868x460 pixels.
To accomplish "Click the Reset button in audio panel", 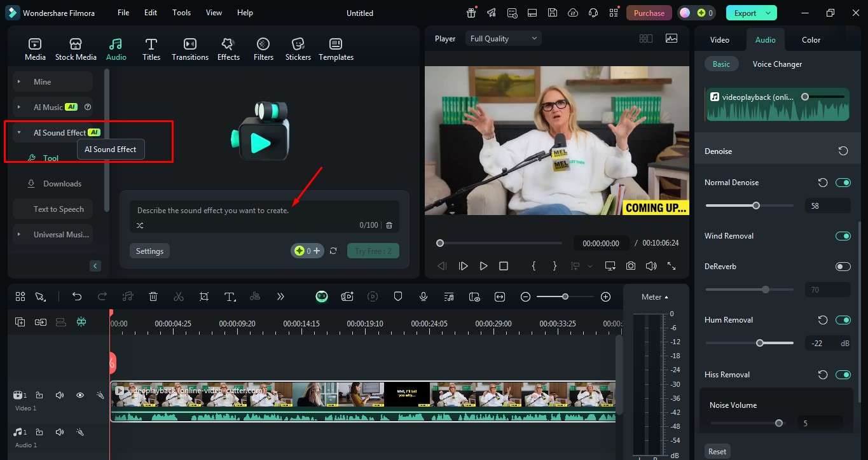I will [717, 451].
